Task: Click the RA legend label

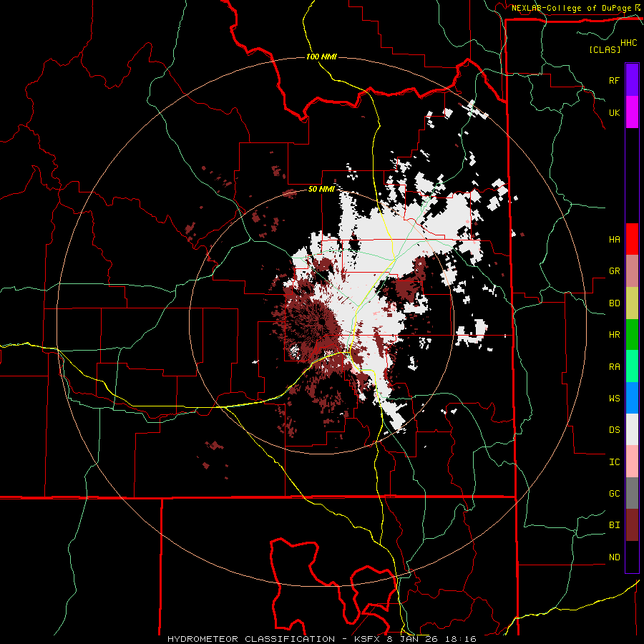Action: [x=614, y=367]
